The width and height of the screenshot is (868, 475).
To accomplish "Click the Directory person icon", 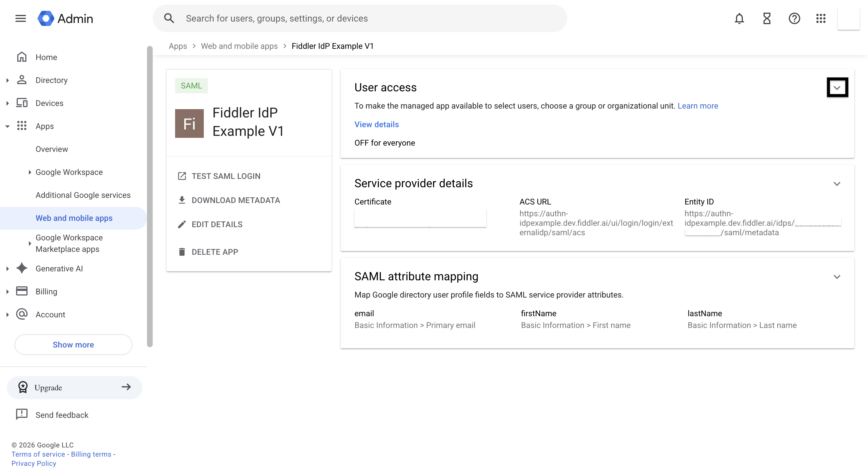I will (x=22, y=80).
